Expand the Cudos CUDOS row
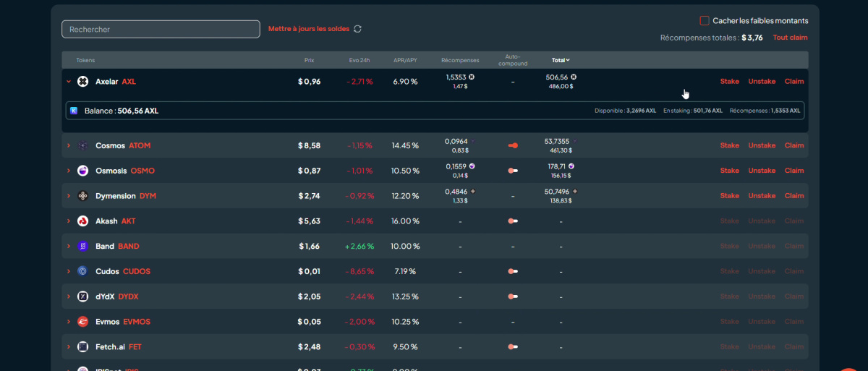 pos(69,271)
